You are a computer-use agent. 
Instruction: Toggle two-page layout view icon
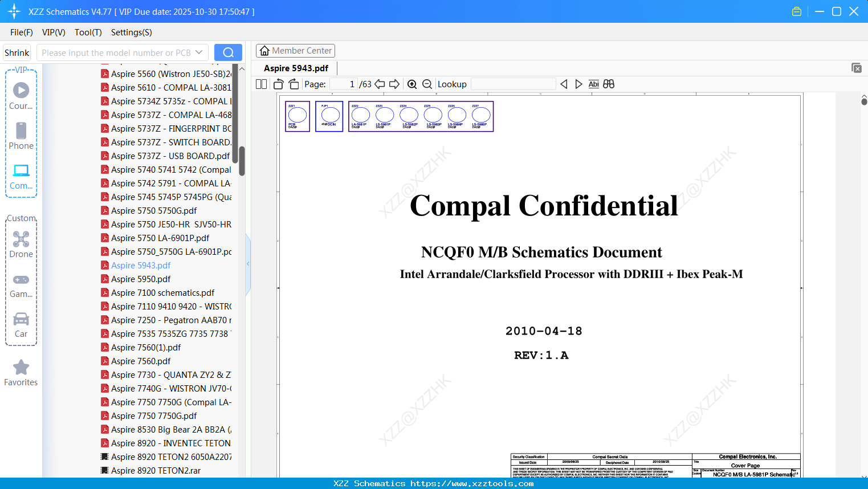tap(262, 84)
